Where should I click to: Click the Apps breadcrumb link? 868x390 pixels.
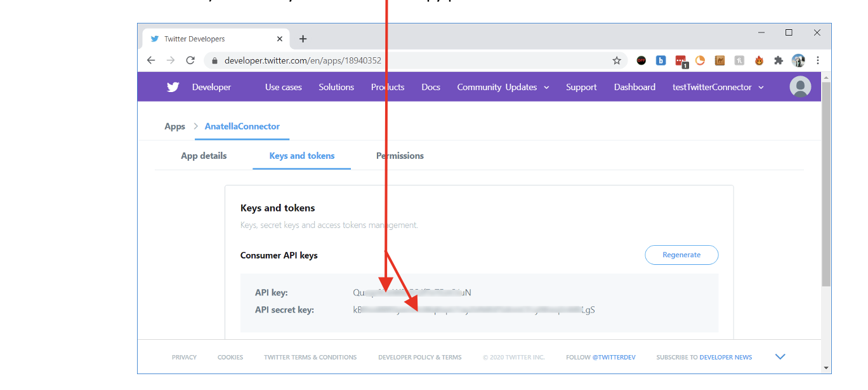tap(174, 126)
